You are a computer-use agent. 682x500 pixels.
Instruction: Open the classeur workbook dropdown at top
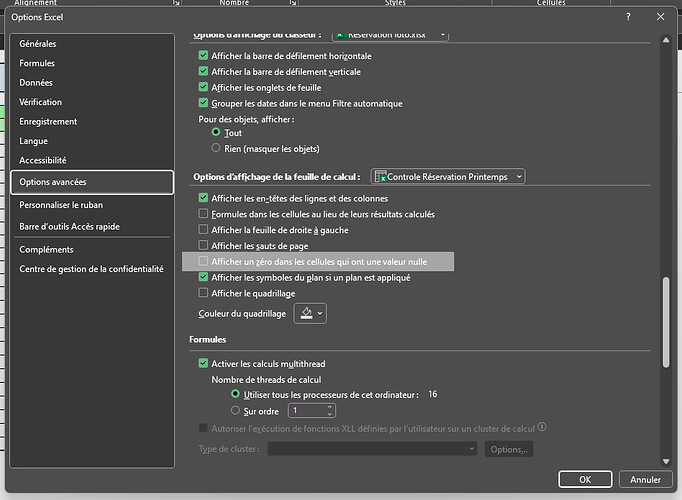391,35
